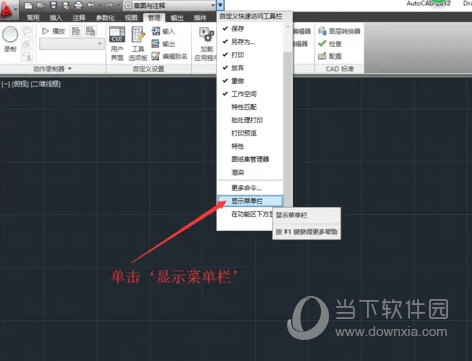This screenshot has width=472, height=361.
Task: Click the 配置 CAD standards configure icon
Action: tap(322, 56)
